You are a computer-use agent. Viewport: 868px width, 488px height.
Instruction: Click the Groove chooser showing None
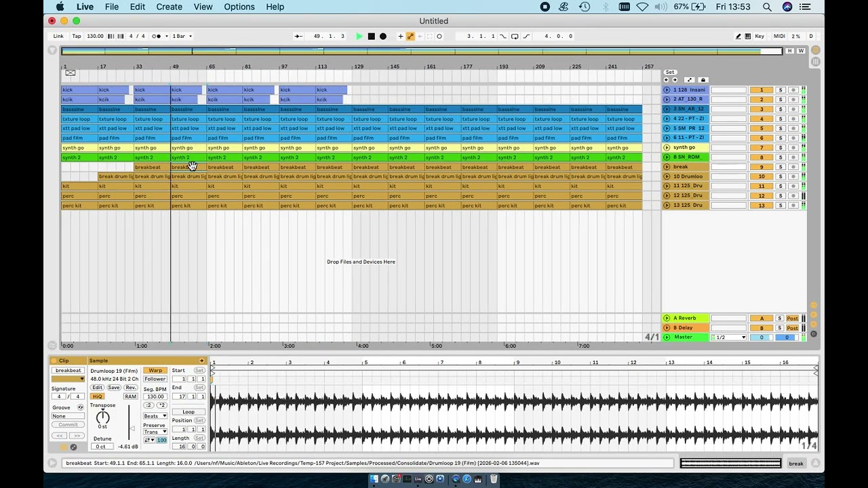[68, 416]
